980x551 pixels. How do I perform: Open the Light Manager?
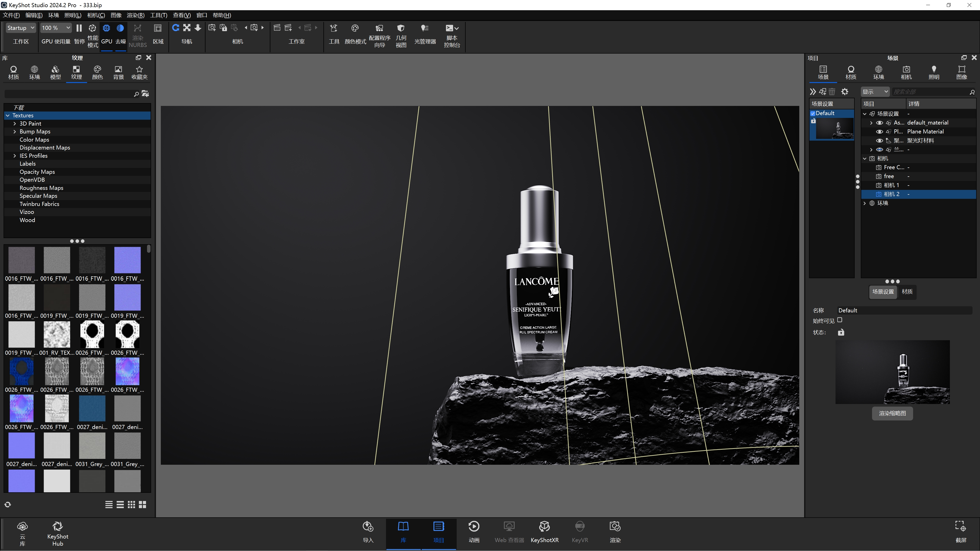425,34
